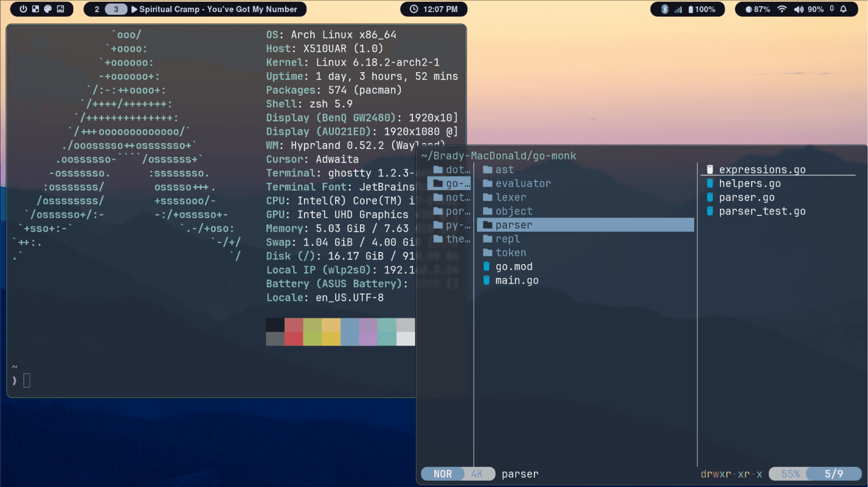Toggle the 4K indicator in yazi statusbar

[x=477, y=473]
